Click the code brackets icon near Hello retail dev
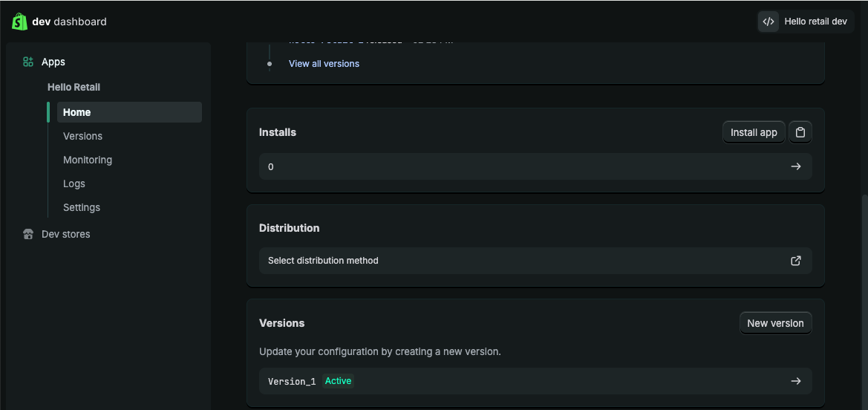868x410 pixels. 769,22
